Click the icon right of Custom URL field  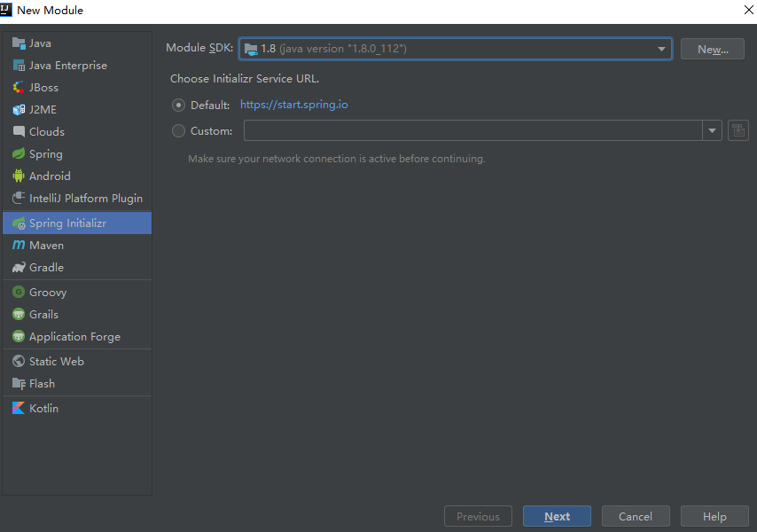[738, 130]
